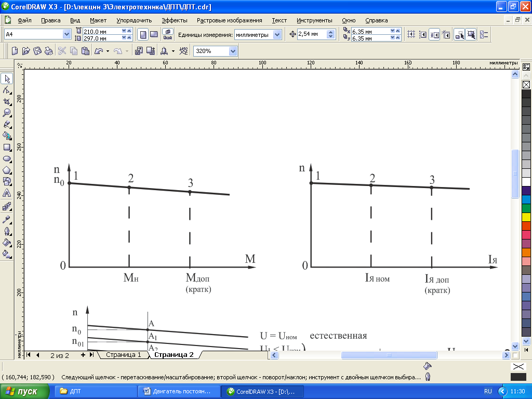This screenshot has height=399, width=532.
Task: Switch to ДПТ folder taskbar button
Action: pos(97,391)
